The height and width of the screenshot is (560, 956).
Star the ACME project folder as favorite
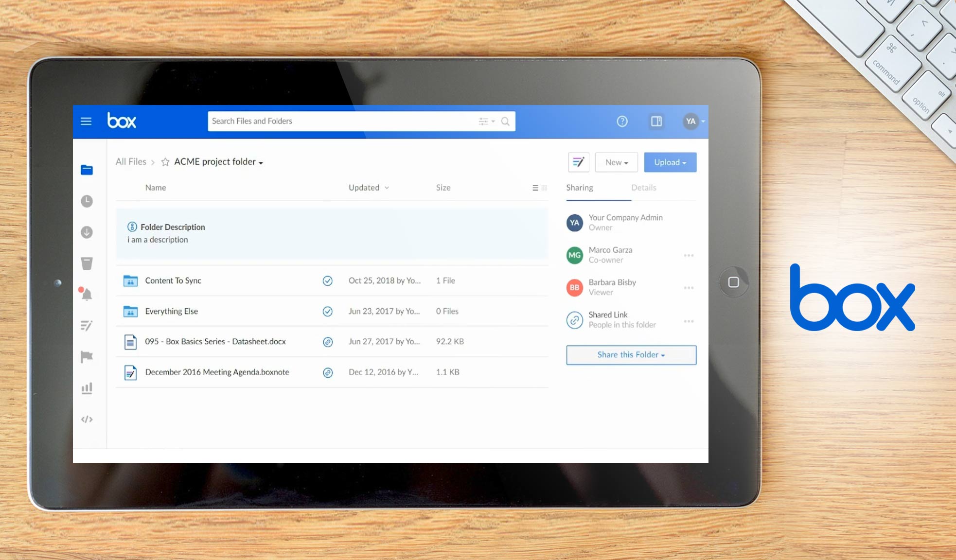click(x=165, y=162)
